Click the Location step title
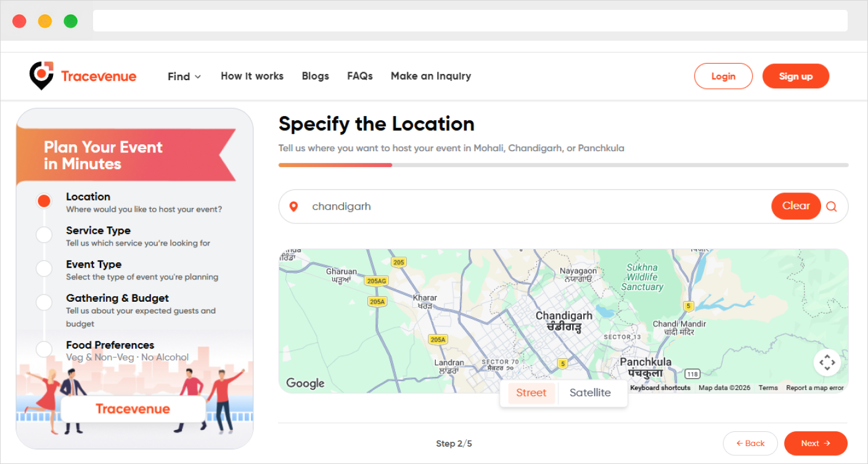The image size is (868, 464). point(88,197)
